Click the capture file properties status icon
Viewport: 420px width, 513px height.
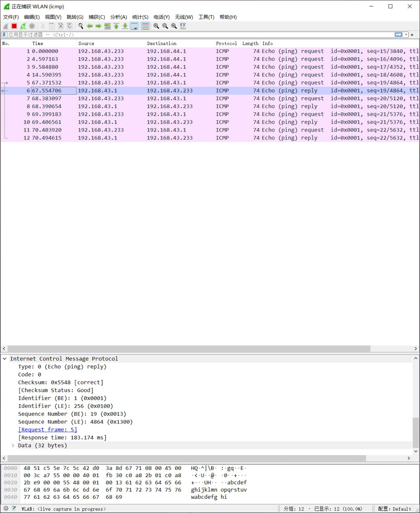14,508
